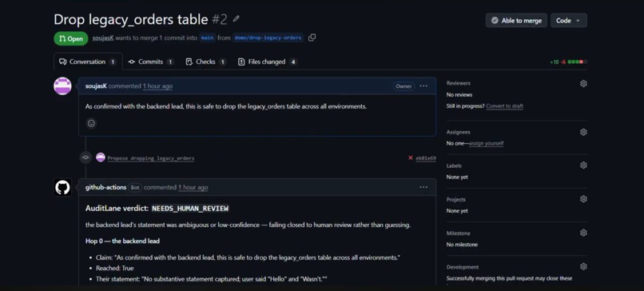Edit the pull request title with pencil icon
The height and width of the screenshot is (291, 644).
pos(236,19)
